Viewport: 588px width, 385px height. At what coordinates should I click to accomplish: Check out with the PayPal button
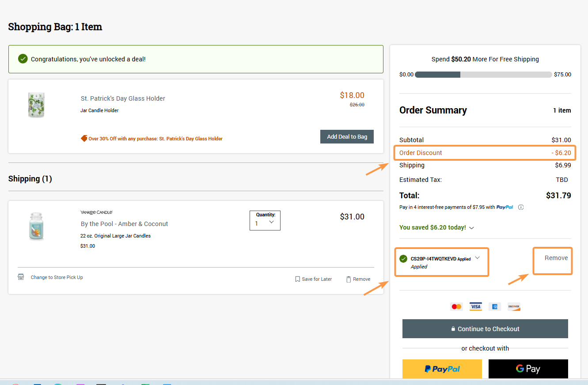pos(442,369)
